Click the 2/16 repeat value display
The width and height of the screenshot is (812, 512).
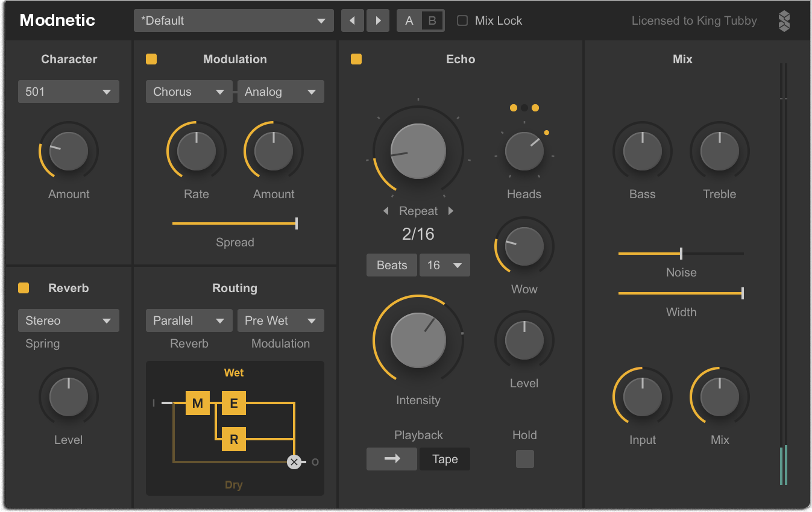pos(418,234)
